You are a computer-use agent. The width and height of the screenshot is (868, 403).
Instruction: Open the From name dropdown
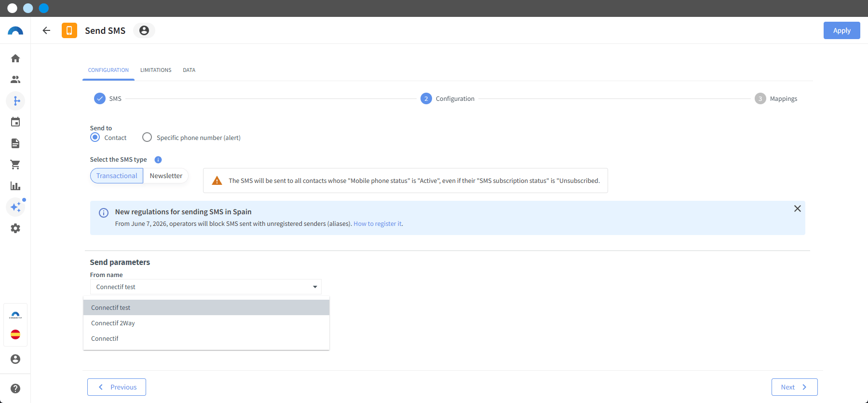click(x=206, y=287)
